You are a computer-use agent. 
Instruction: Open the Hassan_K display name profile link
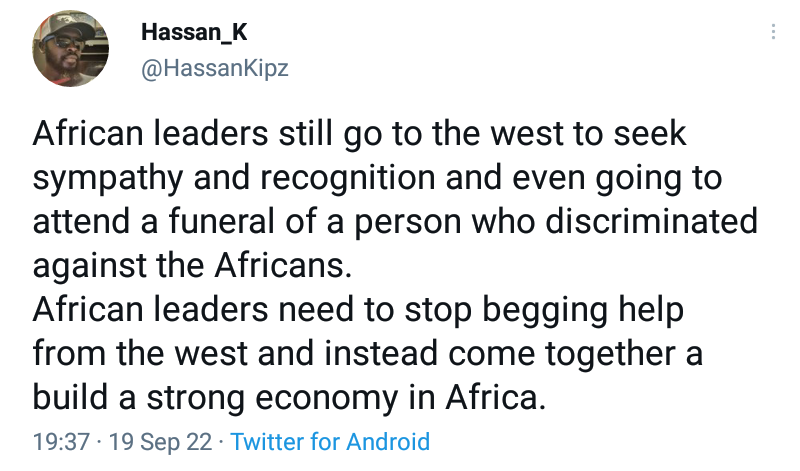(x=193, y=32)
